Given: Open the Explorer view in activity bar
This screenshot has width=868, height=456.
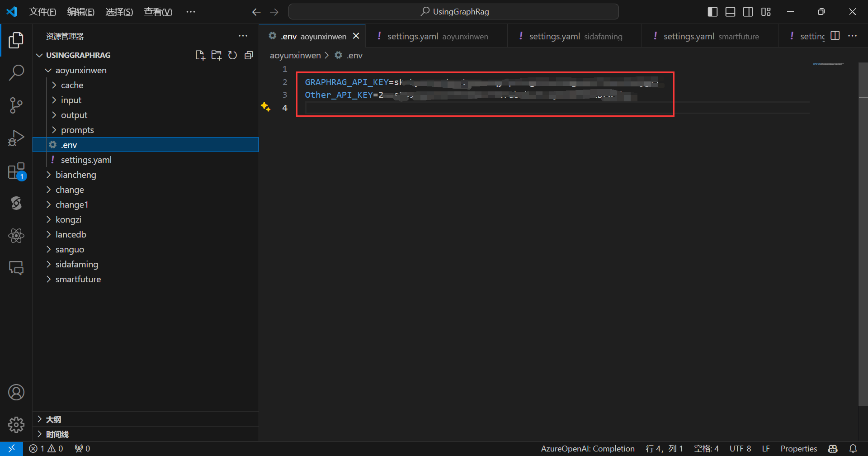Looking at the screenshot, I should (16, 40).
